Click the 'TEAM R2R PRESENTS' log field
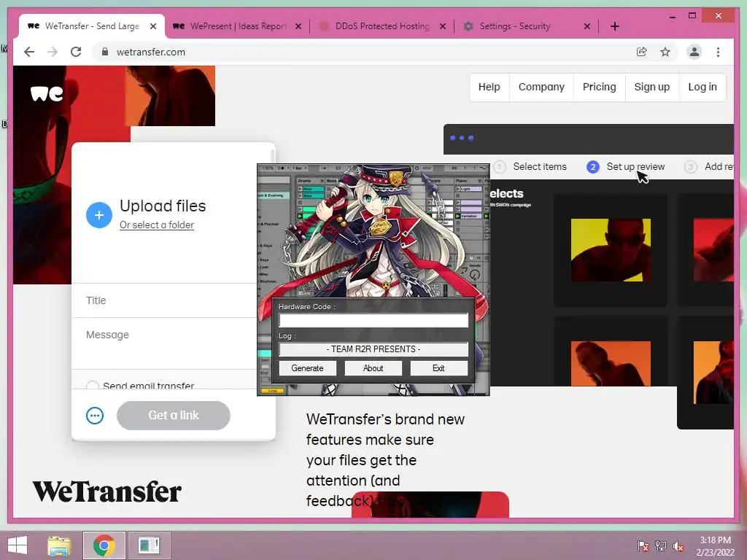Screen dimensions: 747x560 point(373,349)
